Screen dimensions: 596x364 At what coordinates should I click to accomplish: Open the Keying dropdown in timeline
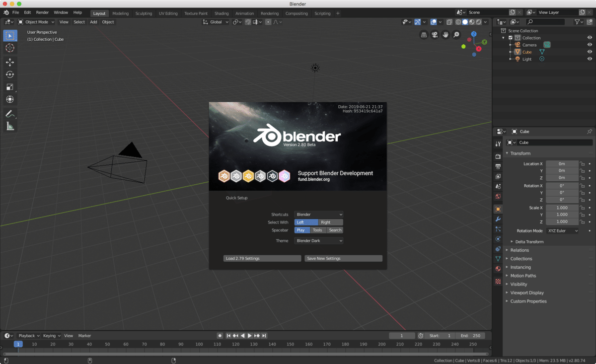click(52, 336)
